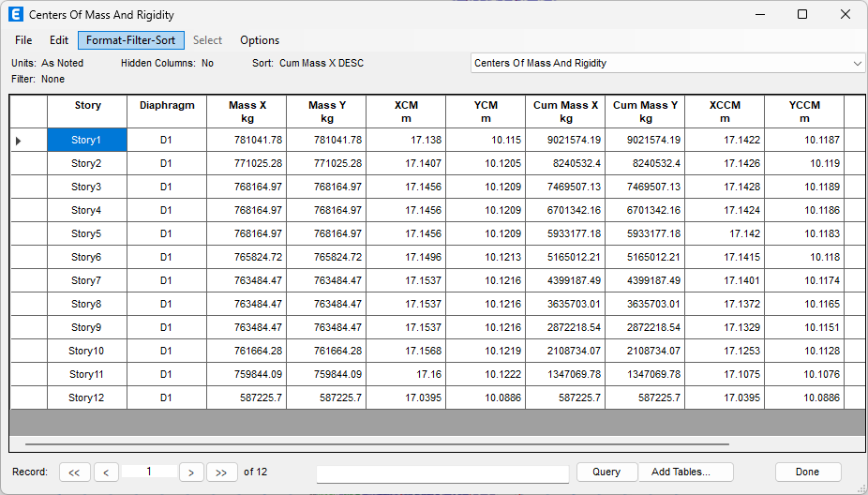The width and height of the screenshot is (868, 495).
Task: Click the Mass Y kg column header
Action: coord(326,112)
